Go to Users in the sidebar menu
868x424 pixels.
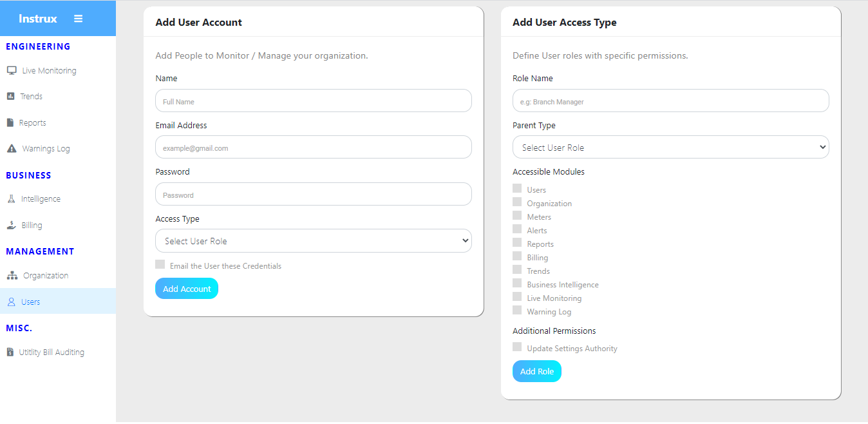tap(30, 302)
